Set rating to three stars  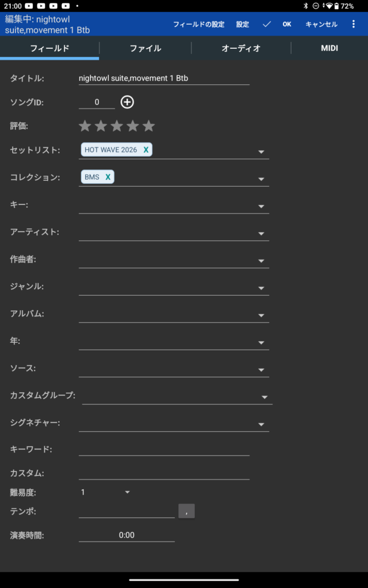[x=117, y=126]
